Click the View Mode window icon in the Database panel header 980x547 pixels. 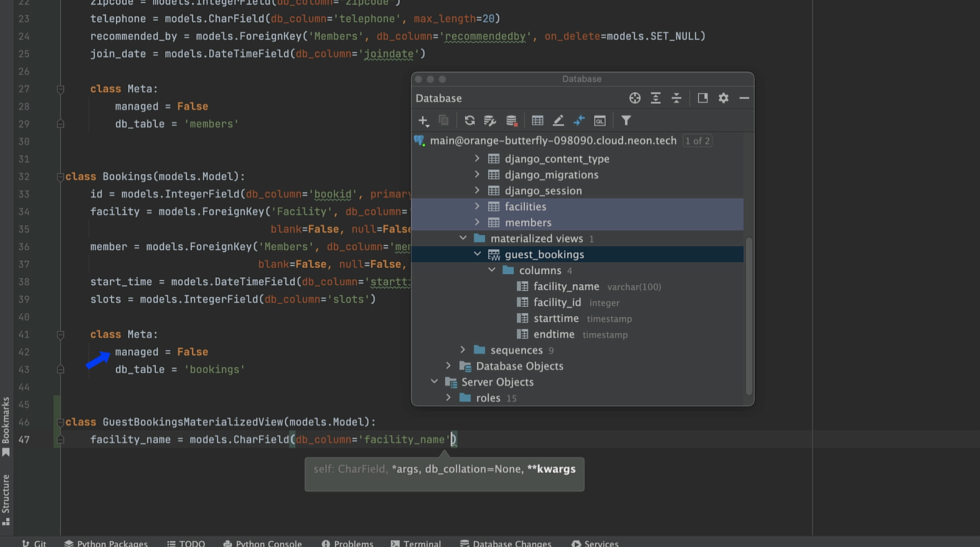(703, 98)
